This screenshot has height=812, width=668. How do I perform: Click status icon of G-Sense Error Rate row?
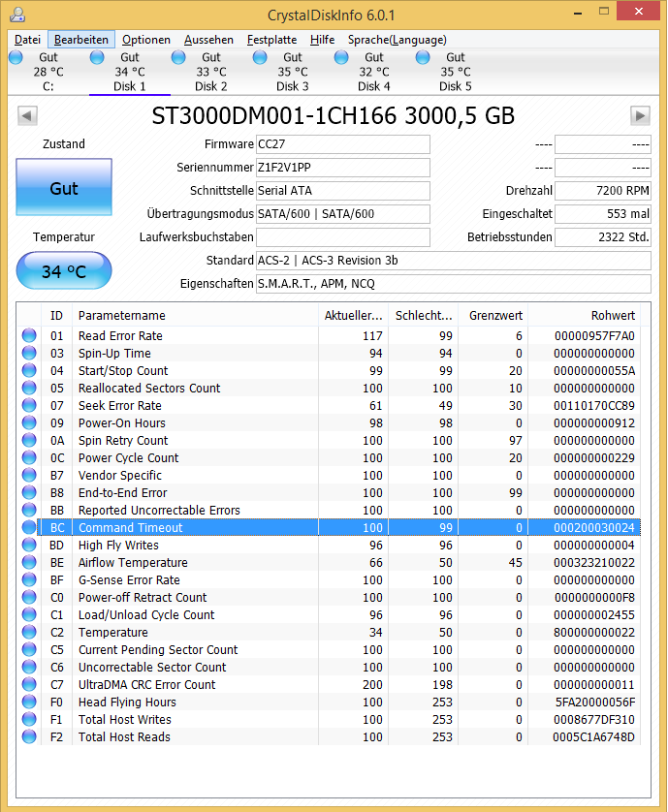click(x=29, y=580)
